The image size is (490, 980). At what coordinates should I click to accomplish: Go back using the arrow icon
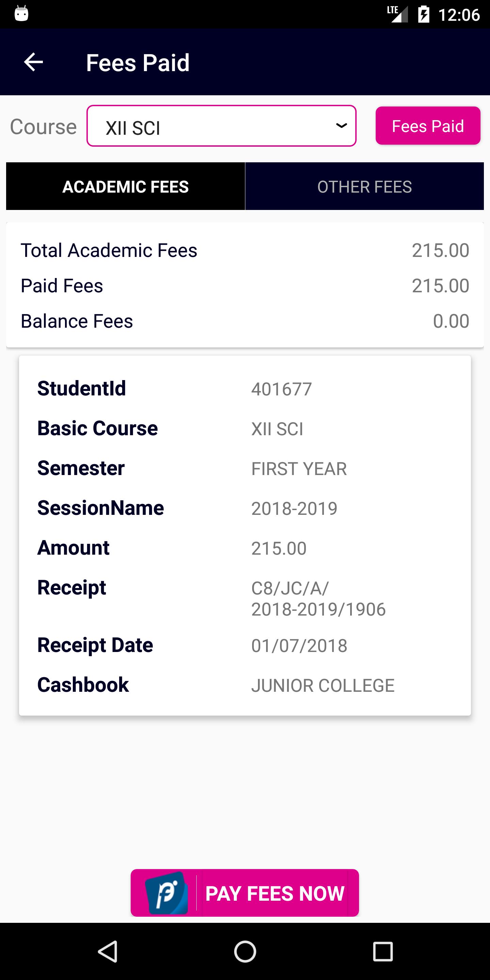pos(33,62)
